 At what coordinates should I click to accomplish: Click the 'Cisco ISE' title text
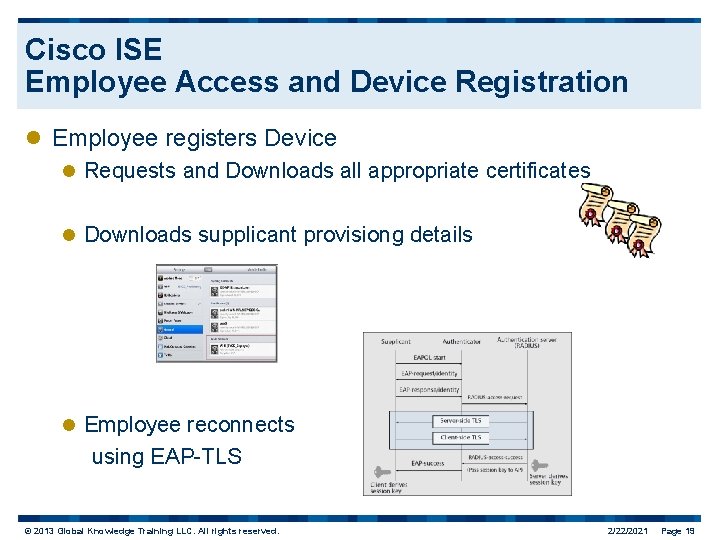point(93,49)
